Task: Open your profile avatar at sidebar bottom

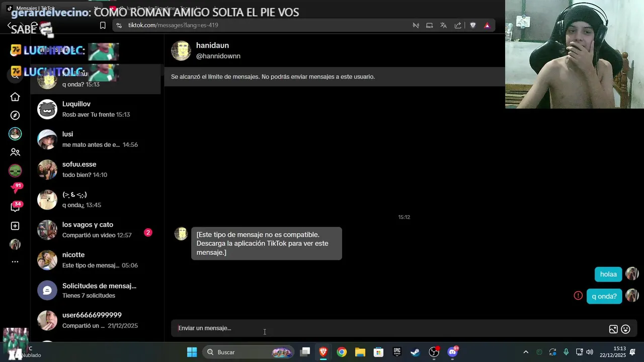Action: tap(15, 244)
